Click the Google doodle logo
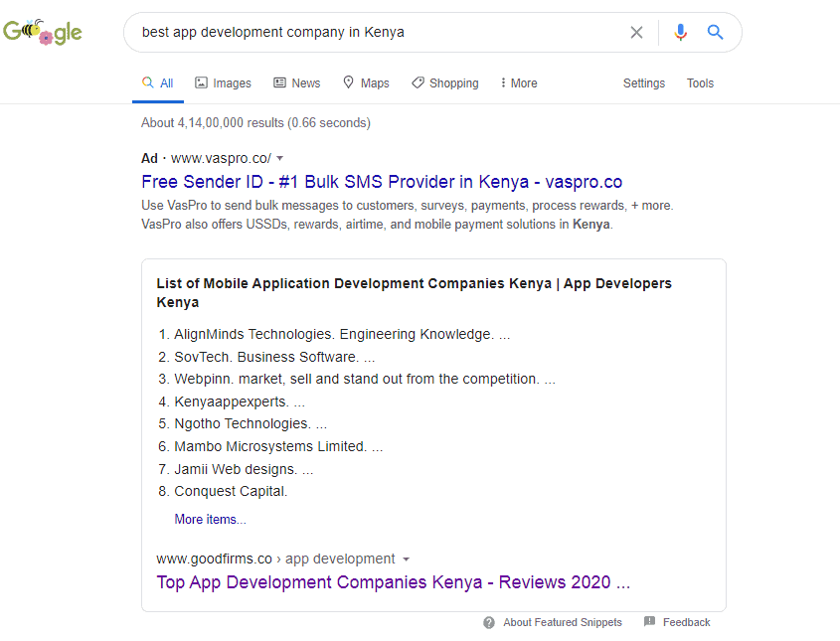Image resolution: width=840 pixels, height=641 pixels. click(43, 32)
